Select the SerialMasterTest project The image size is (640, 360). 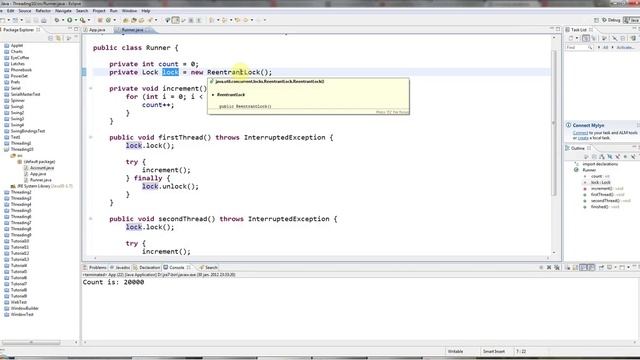(22, 94)
